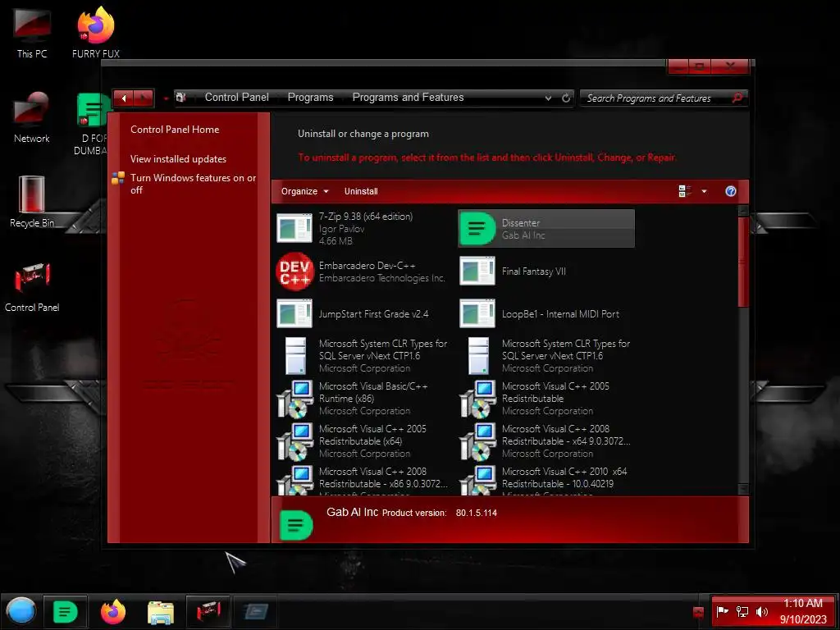
Task: Open the green Dissenter desktop shortcut
Action: coord(92,125)
